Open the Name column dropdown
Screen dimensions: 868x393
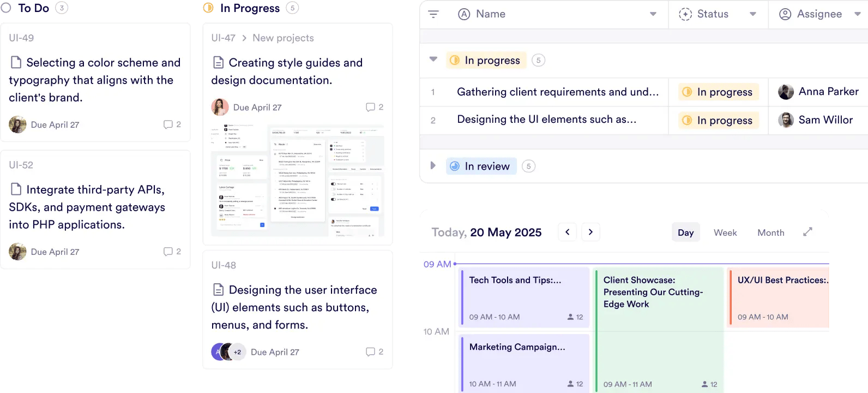pyautogui.click(x=653, y=14)
